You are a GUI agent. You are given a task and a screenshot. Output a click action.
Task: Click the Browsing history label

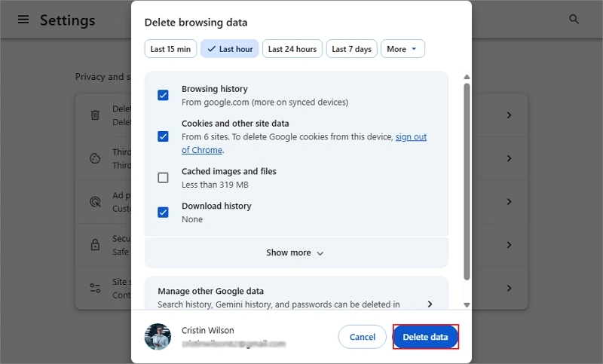[215, 89]
